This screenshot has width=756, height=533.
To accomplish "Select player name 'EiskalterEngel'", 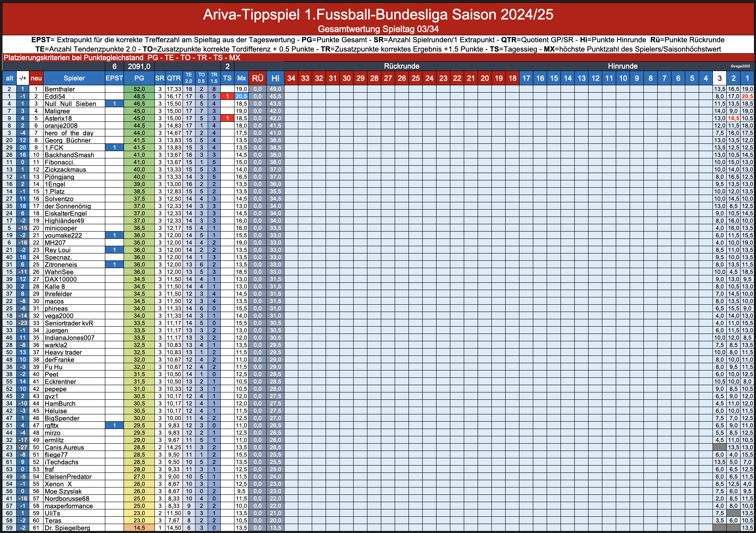I will click(x=66, y=213).
